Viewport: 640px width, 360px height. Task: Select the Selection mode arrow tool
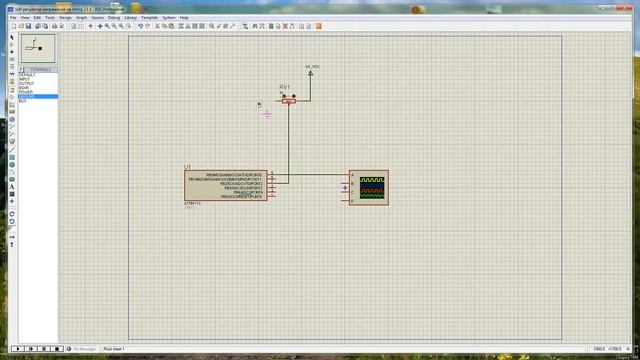[12, 37]
